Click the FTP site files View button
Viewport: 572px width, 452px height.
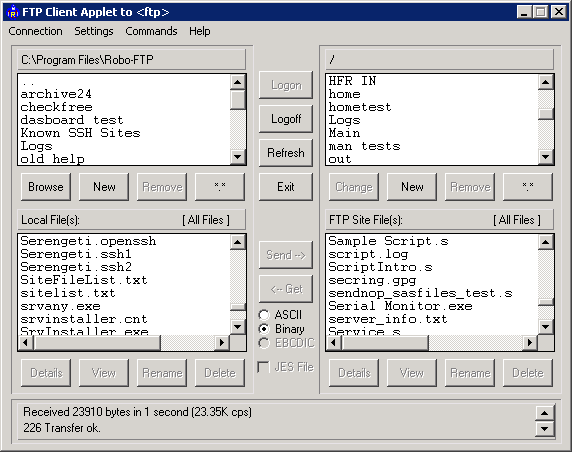pyautogui.click(x=412, y=373)
